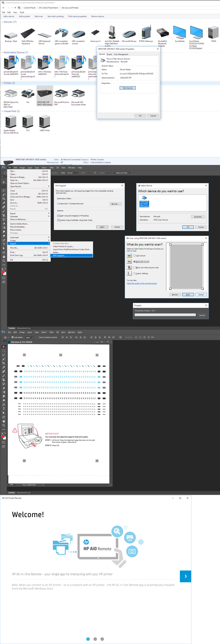The width and height of the screenshot is (220, 644).
Task: Select Clone Stamp tool in IMG.bmp Photoshop window
Action: pyautogui.click(x=4, y=380)
